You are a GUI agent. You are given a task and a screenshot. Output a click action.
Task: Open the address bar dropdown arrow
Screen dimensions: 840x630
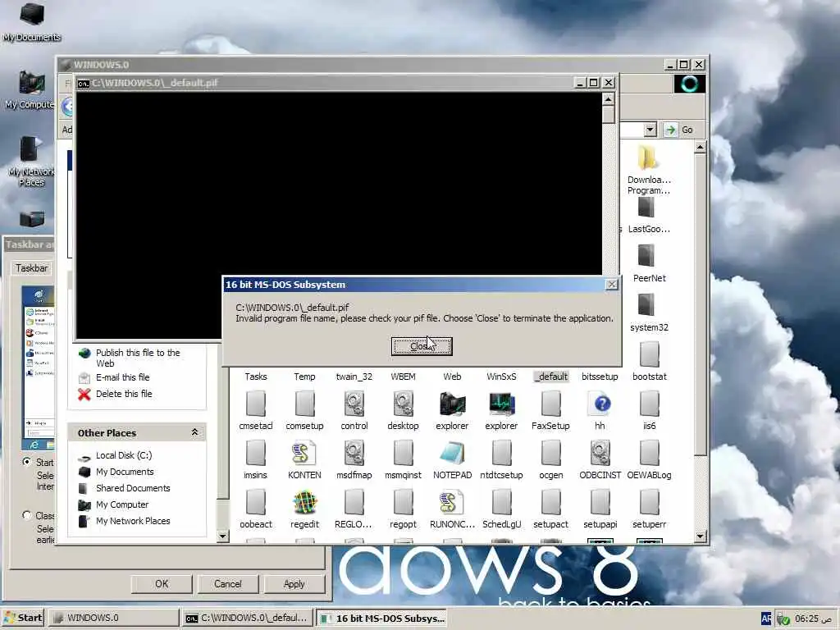tap(650, 130)
